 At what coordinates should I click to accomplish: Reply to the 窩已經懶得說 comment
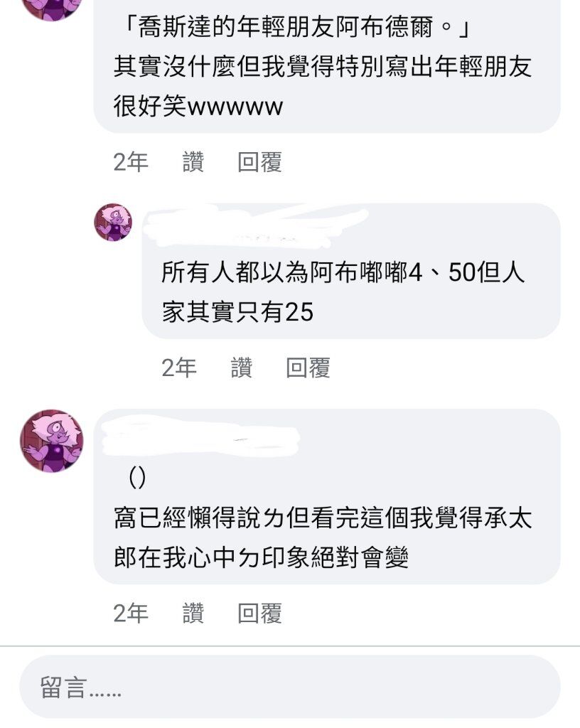pyautogui.click(x=259, y=613)
